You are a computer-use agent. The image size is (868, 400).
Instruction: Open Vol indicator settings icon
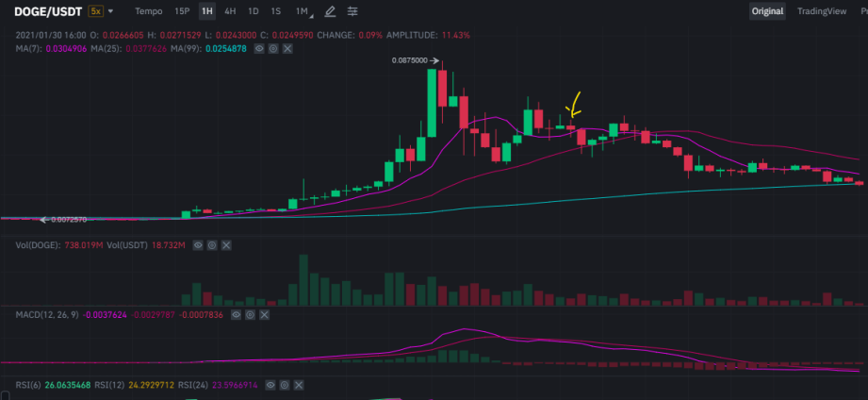click(x=212, y=244)
